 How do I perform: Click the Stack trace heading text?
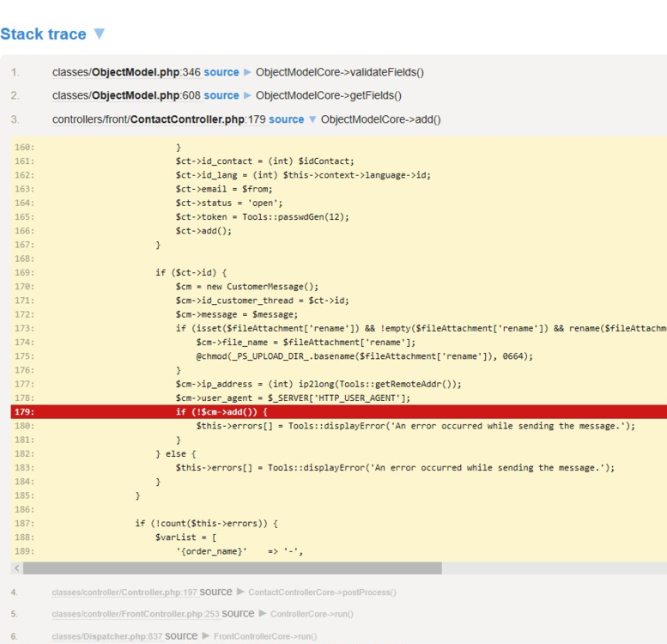point(43,34)
